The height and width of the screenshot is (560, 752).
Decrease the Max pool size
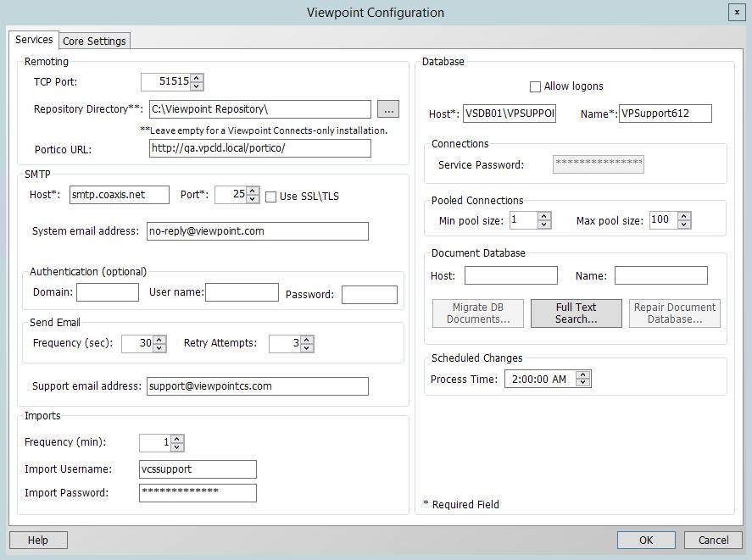coord(684,225)
